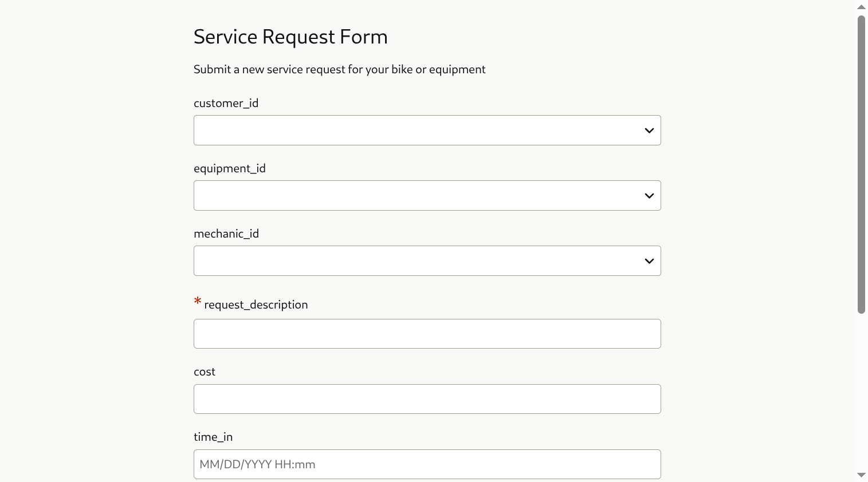Click the customer_id field label

pyautogui.click(x=226, y=103)
